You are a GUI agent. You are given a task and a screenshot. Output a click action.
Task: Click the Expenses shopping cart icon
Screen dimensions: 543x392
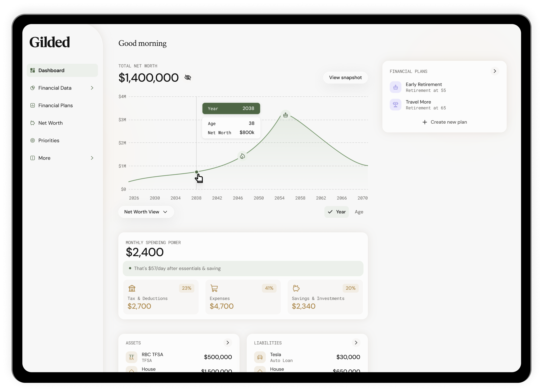214,288
